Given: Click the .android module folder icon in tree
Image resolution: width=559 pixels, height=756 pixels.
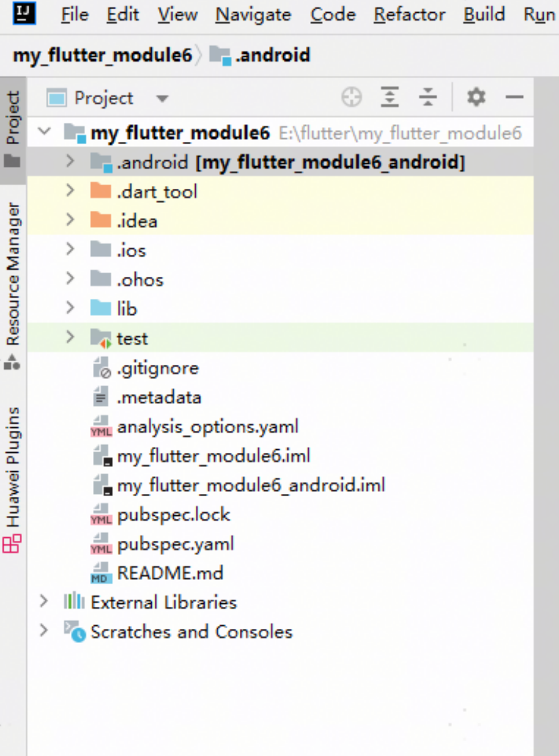Looking at the screenshot, I should (101, 162).
